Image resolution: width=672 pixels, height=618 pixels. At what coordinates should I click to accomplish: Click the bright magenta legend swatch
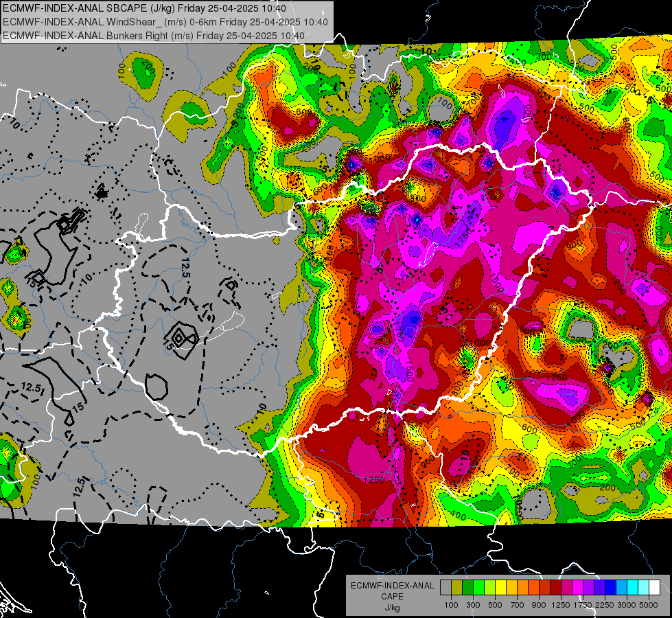pos(578,588)
